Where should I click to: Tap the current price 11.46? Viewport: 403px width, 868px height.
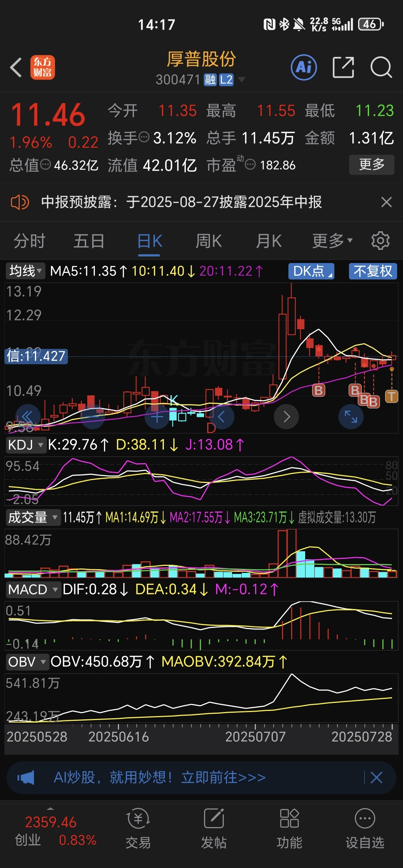click(x=48, y=115)
